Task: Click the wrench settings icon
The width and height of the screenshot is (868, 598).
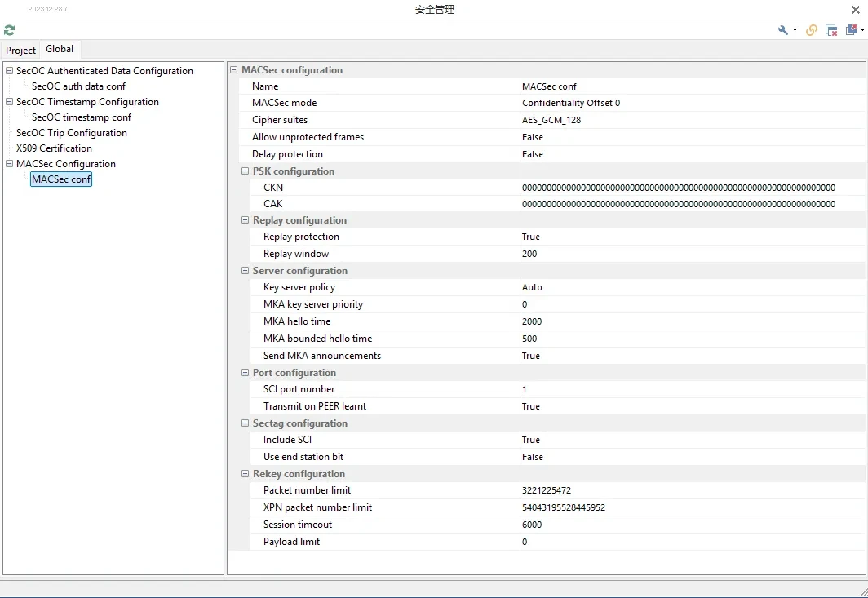Action: point(783,30)
